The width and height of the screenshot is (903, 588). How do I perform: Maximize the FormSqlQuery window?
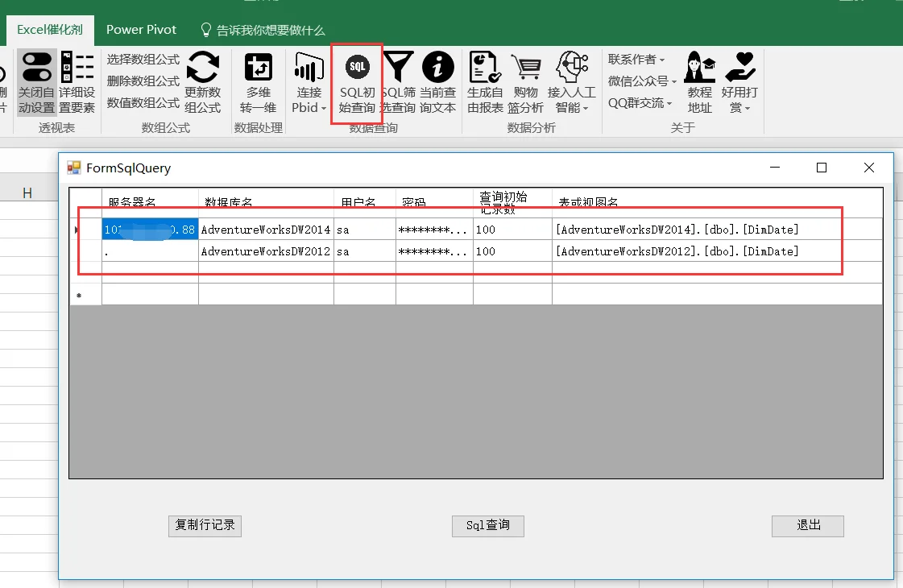822,168
